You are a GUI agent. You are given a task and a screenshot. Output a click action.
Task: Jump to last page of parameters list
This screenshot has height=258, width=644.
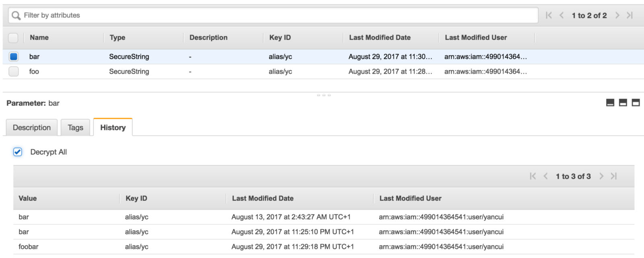[x=630, y=15]
